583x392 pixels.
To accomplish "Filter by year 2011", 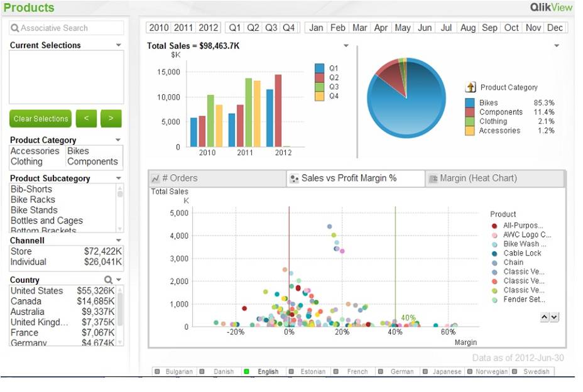I will [x=183, y=28].
